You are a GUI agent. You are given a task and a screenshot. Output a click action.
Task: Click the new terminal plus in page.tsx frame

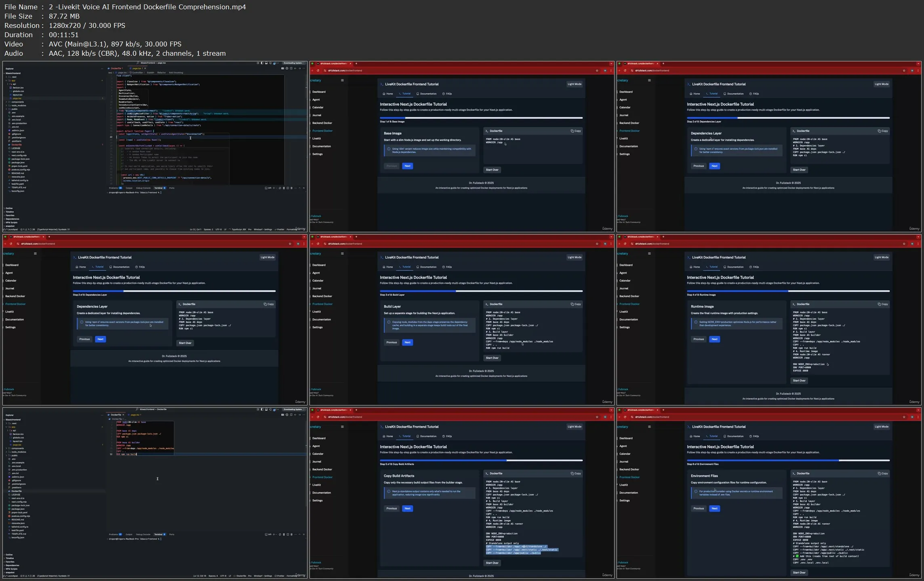pyautogui.click(x=274, y=188)
